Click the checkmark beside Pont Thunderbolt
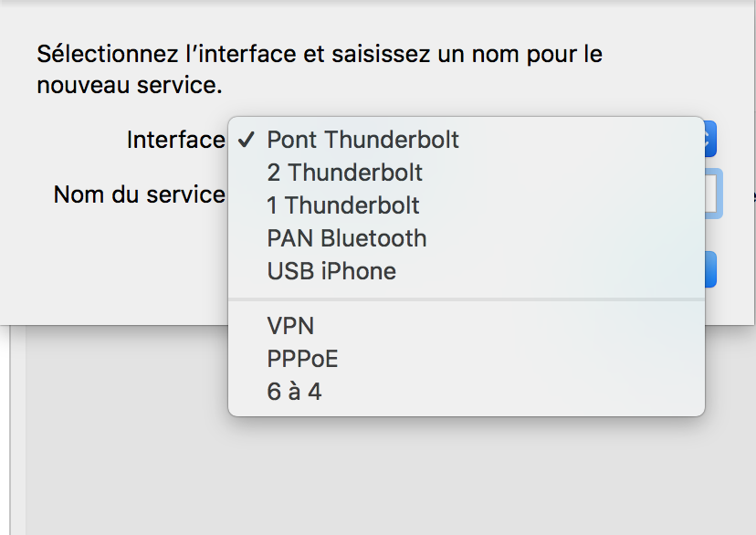 (x=246, y=140)
